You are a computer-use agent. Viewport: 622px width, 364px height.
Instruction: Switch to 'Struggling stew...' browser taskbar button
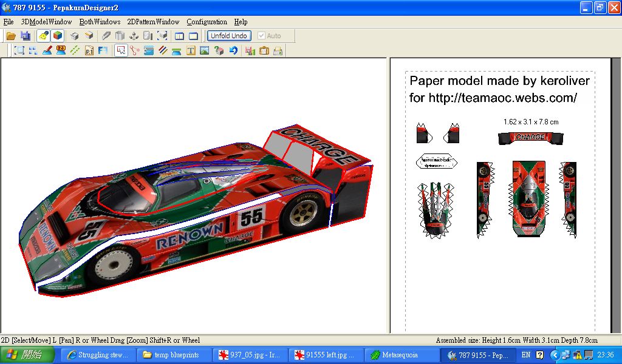(99, 355)
